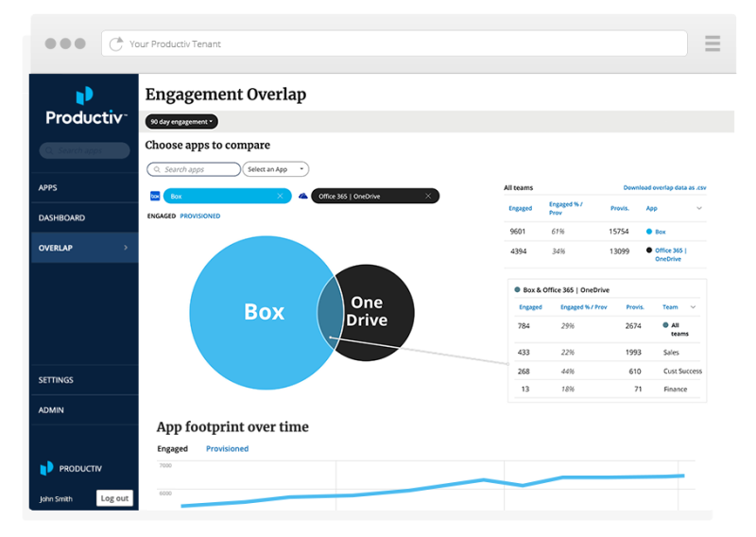
Task: Open the browser hamburger menu
Action: (713, 43)
